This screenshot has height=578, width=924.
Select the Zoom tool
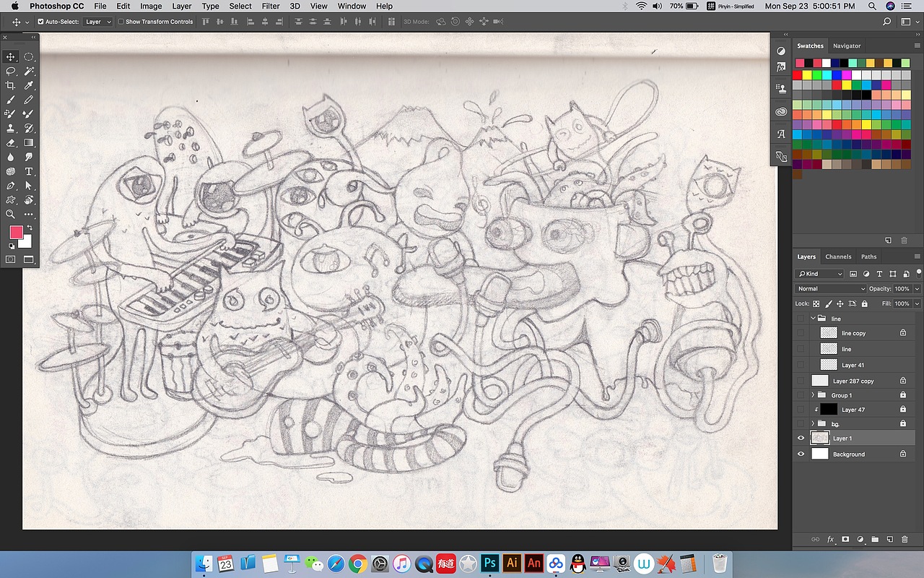pyautogui.click(x=11, y=214)
